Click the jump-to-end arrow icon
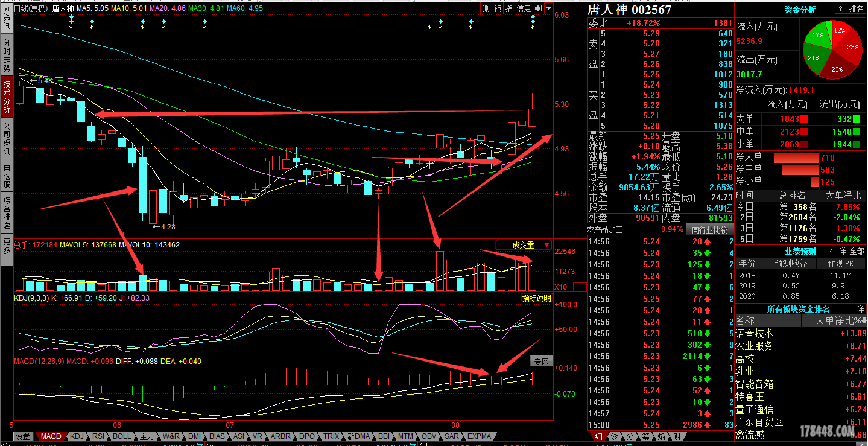Screen dimensions: 868x446 538,8
